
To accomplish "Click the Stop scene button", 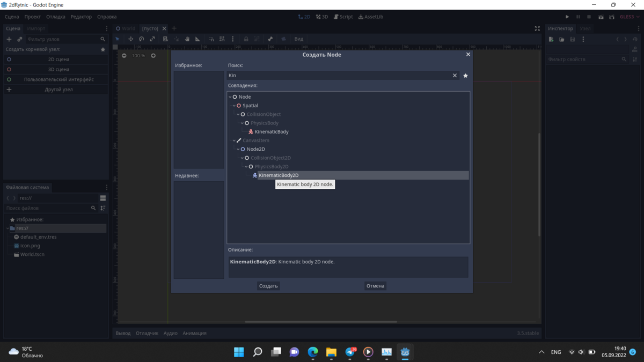I will 589,17.
